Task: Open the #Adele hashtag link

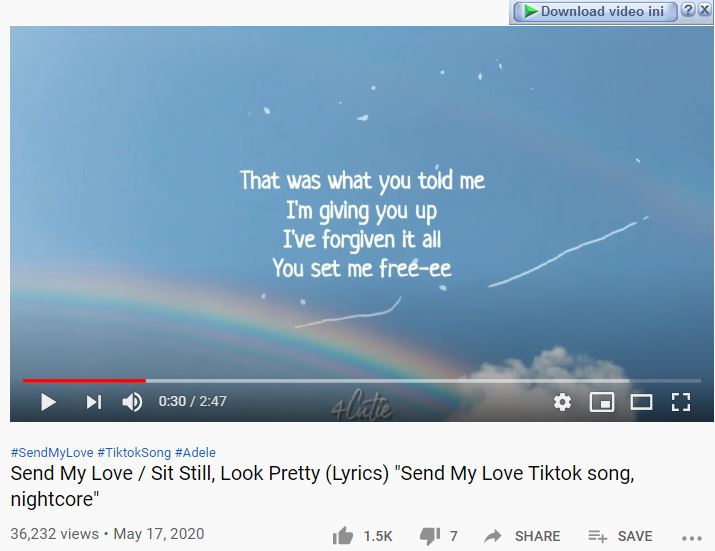Action: (x=195, y=452)
